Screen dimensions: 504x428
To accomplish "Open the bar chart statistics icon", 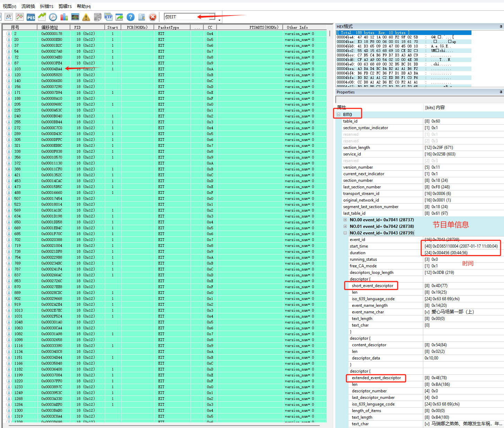I will click(64, 17).
